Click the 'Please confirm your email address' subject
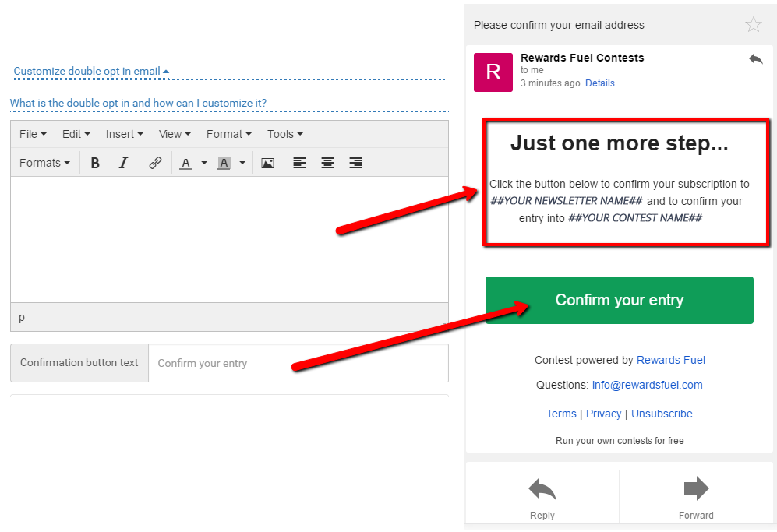The image size is (777, 532). pos(559,25)
